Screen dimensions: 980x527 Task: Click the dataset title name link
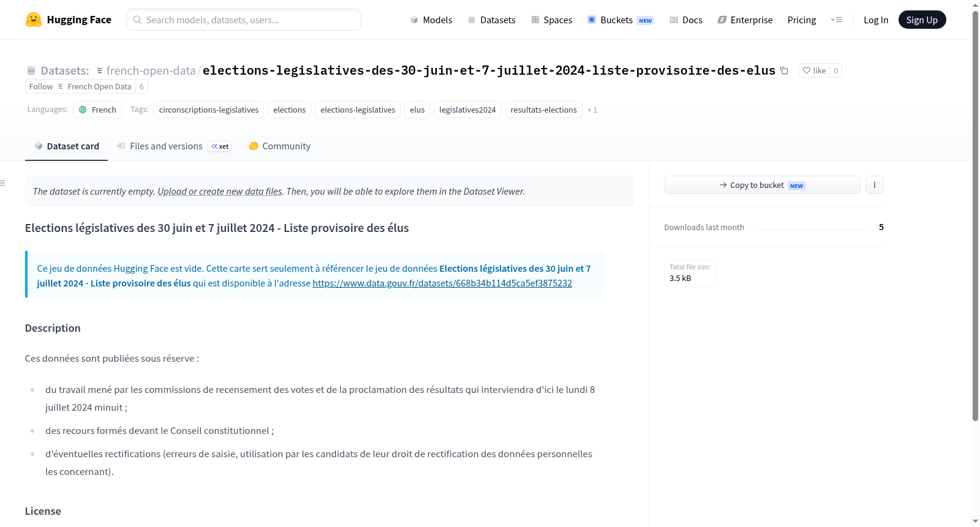tap(489, 70)
